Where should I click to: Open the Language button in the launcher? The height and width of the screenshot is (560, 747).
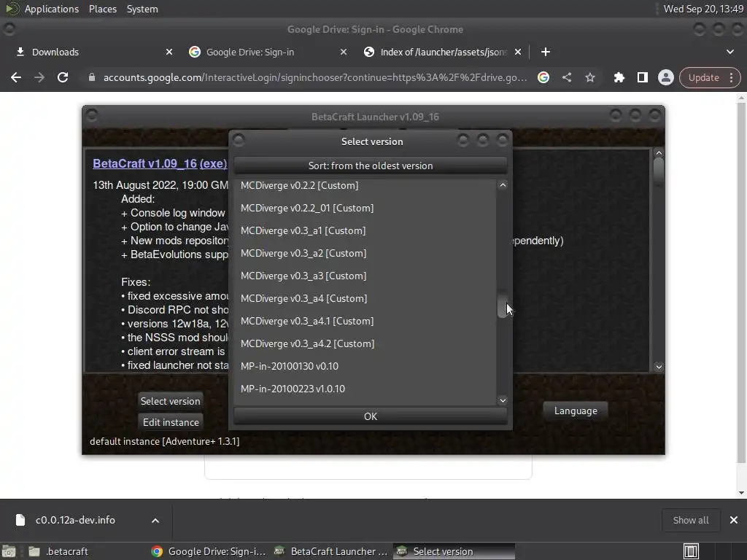576,411
